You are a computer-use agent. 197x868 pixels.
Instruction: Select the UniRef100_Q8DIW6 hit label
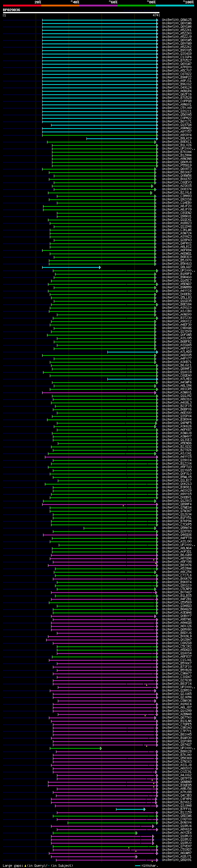pos(177,816)
